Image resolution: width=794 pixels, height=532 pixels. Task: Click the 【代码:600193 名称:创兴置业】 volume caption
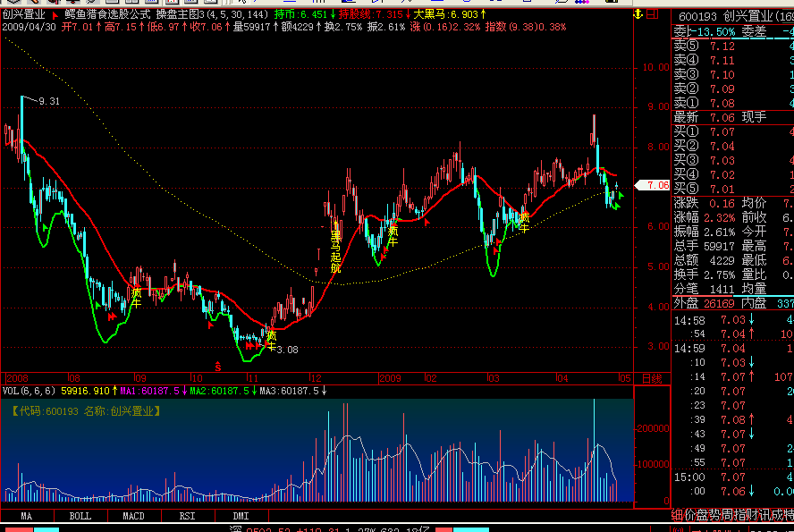(x=87, y=411)
